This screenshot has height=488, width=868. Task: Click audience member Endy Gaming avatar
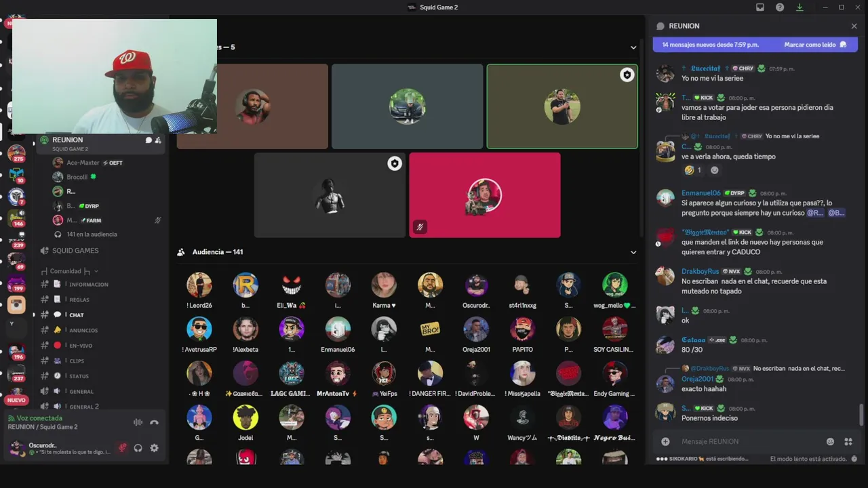[615, 373]
